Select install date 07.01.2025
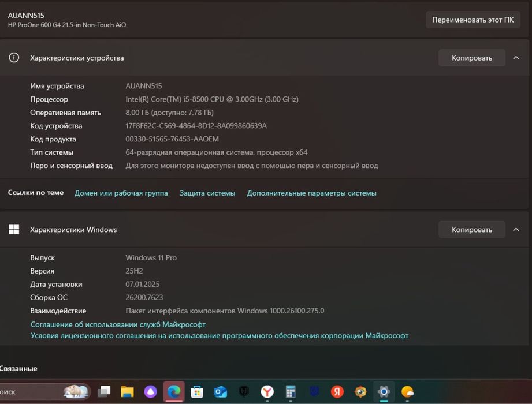This screenshot has height=404, width=532. [143, 284]
